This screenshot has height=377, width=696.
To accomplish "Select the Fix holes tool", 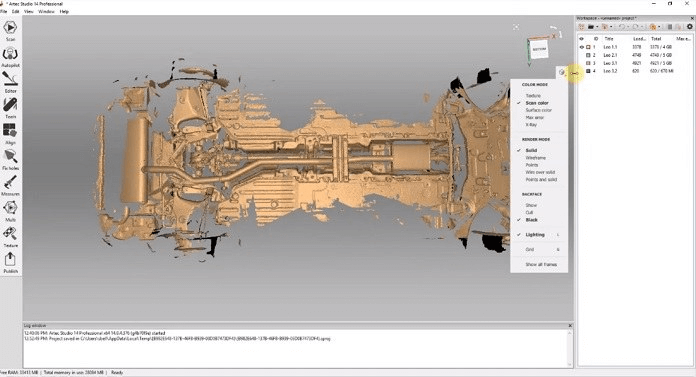I will 10,159.
